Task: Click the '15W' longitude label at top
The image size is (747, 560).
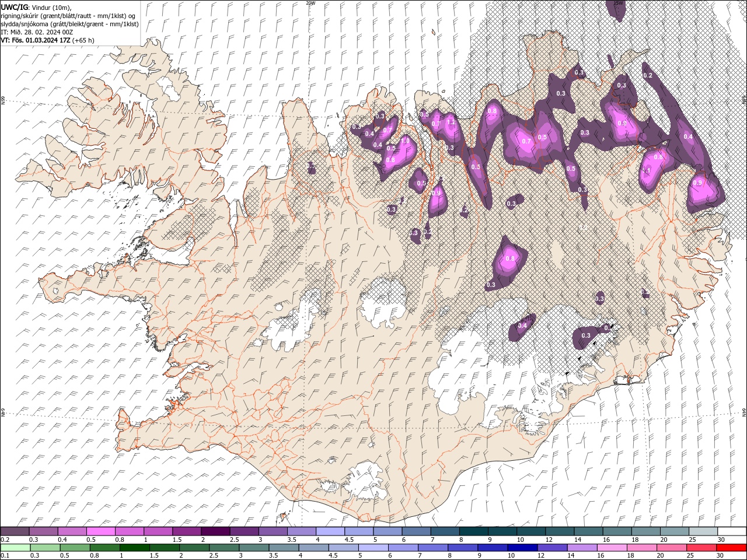Action: (x=619, y=3)
